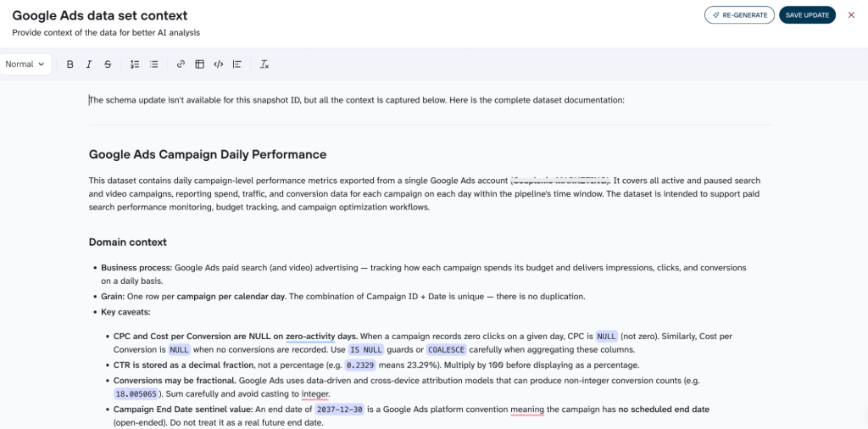Open the Normal text style dropdown

(25, 64)
